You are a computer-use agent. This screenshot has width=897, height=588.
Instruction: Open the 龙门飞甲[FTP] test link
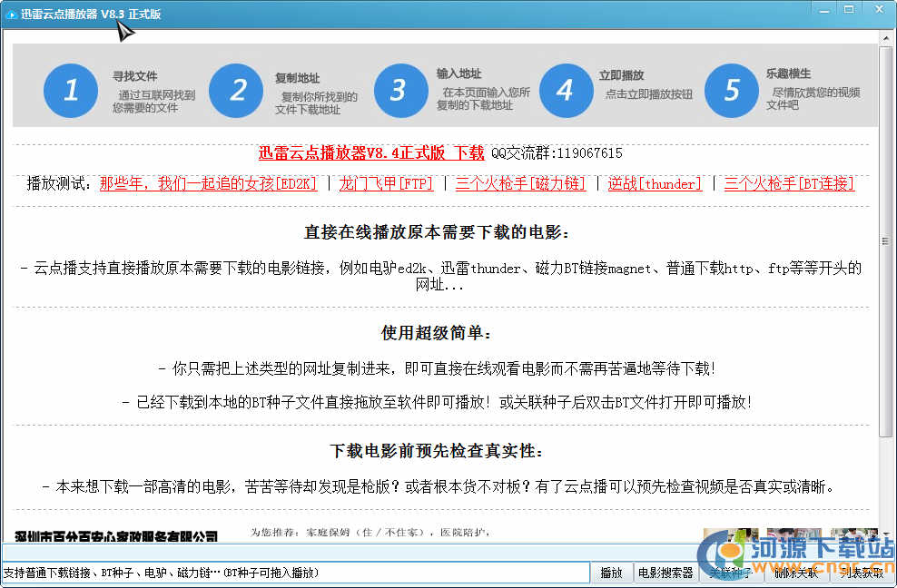coord(386,183)
